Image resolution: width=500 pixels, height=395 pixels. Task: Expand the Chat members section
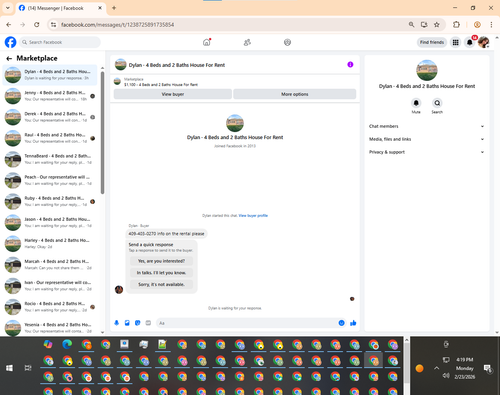[x=426, y=126]
